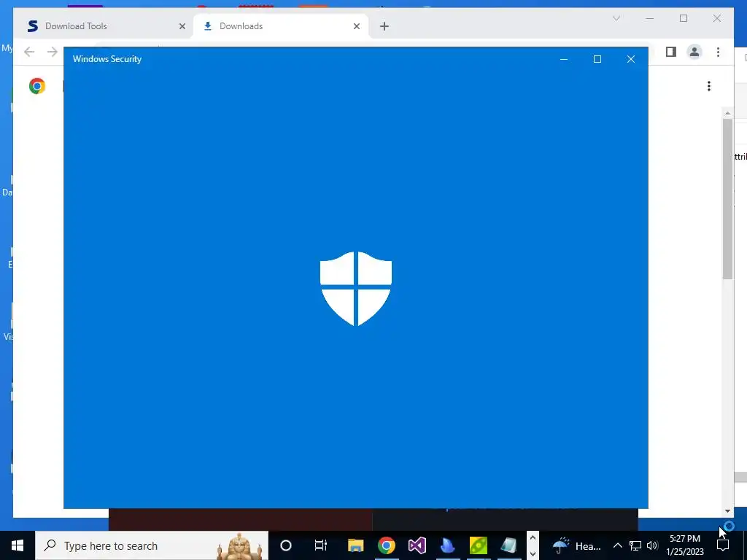Go back in Chrome

coord(29,52)
